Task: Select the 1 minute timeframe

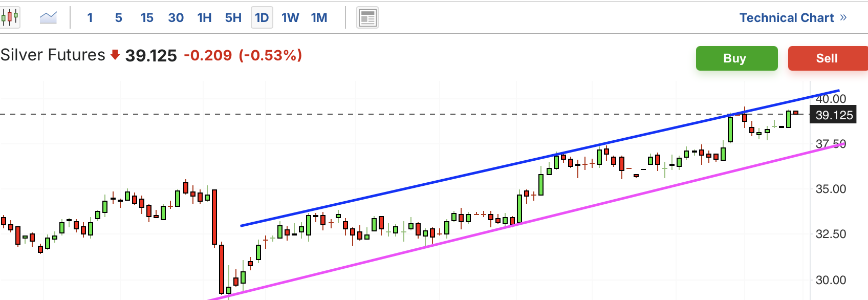Action: 90,18
